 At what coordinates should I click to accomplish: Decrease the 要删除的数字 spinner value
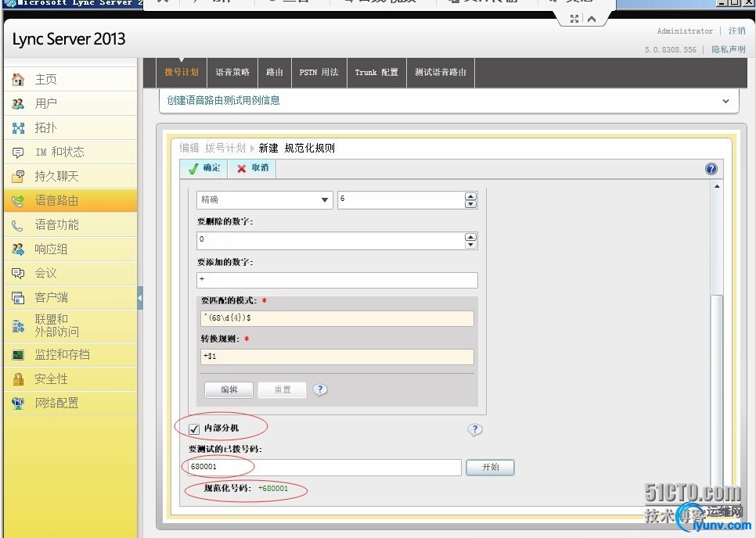[470, 244]
